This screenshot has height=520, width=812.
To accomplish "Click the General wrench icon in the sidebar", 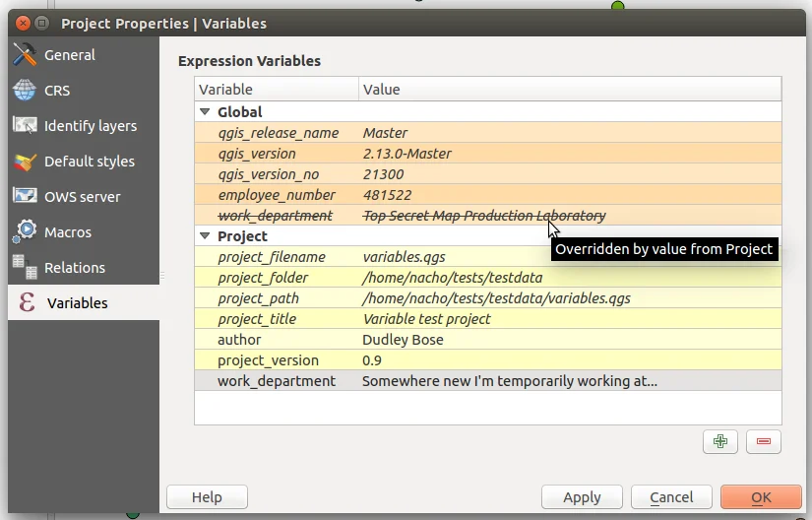I will pyautogui.click(x=25, y=54).
